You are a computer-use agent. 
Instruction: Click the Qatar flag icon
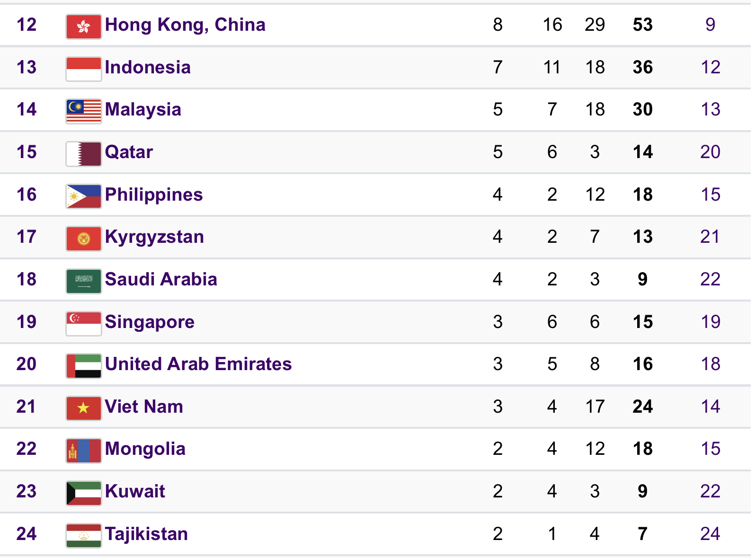click(83, 154)
